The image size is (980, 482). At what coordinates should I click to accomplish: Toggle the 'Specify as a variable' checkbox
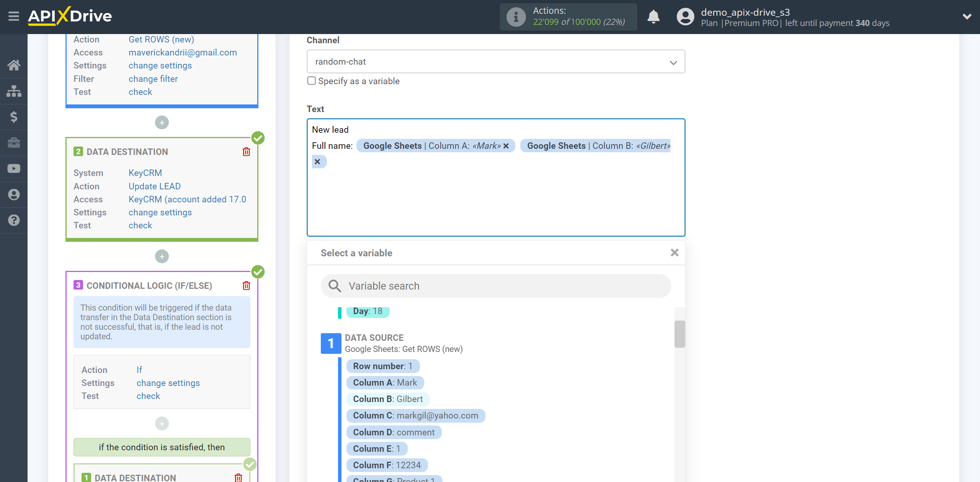[x=310, y=81]
